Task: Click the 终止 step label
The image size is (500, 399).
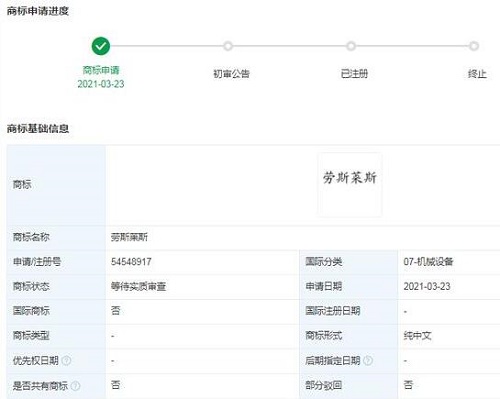Action: (x=477, y=74)
